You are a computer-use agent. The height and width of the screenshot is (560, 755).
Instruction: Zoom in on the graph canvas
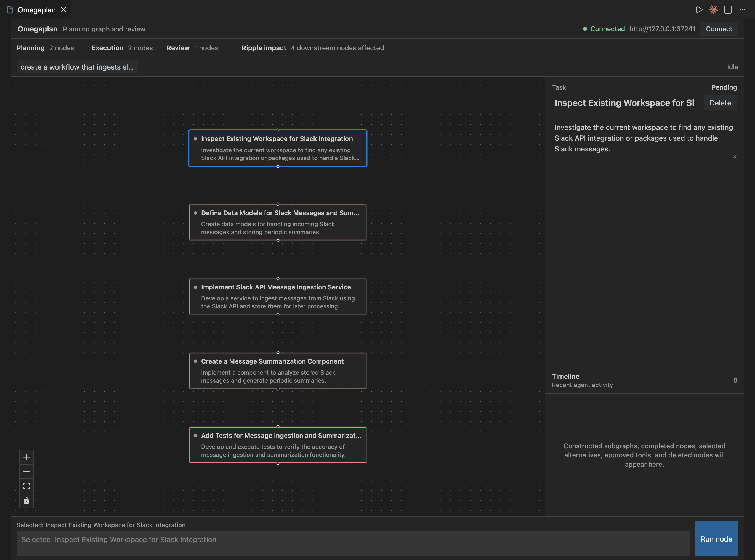click(x=26, y=457)
